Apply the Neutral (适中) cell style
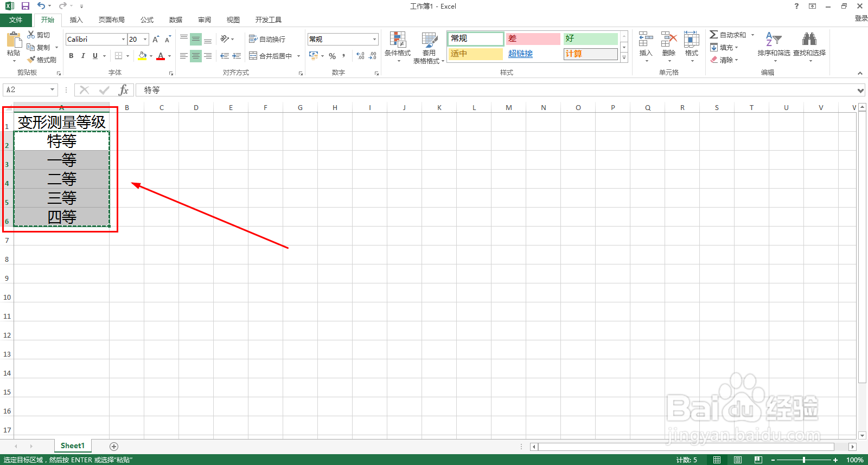Viewport: 868px width, 465px height. 476,54
